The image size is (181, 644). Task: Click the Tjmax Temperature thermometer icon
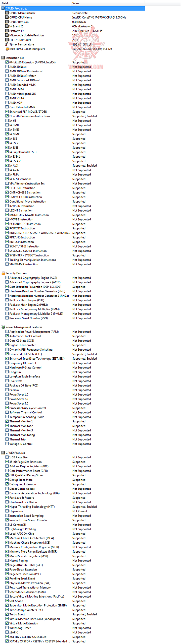tap(7, 44)
